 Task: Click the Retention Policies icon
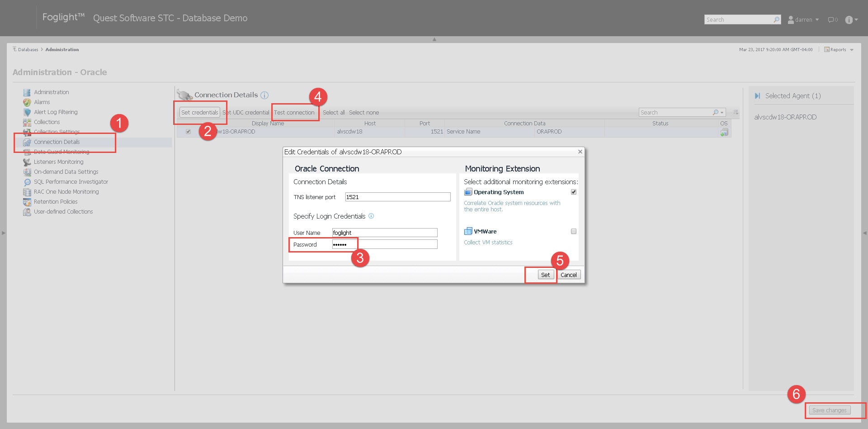[27, 202]
